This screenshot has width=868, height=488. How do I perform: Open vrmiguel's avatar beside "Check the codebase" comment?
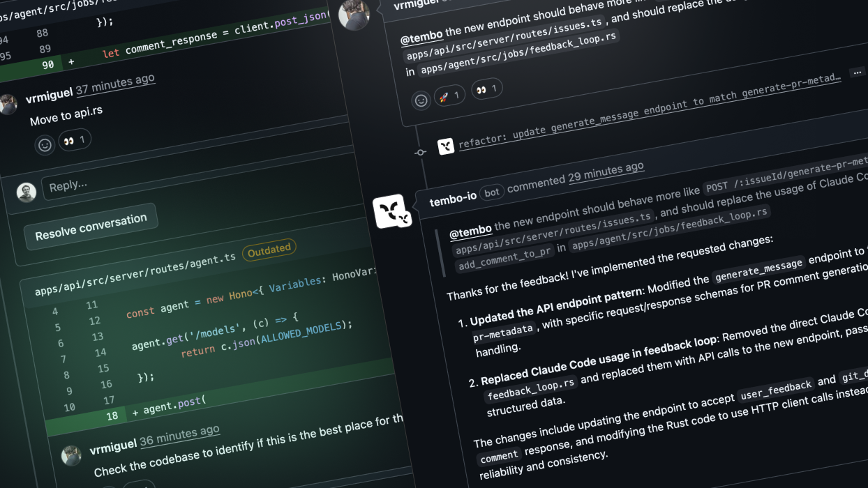(x=71, y=456)
